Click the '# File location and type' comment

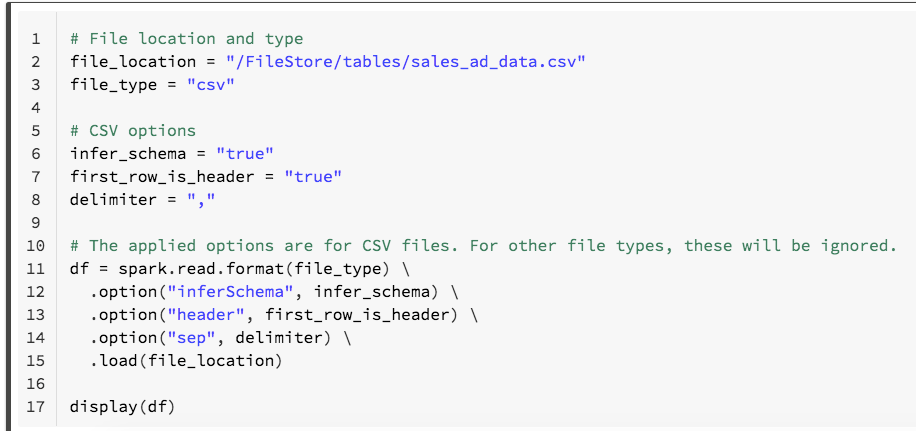pos(186,39)
